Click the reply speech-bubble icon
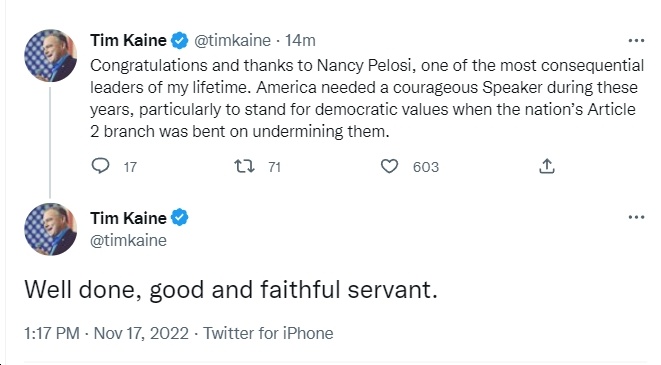This screenshot has width=661, height=365. click(x=100, y=166)
